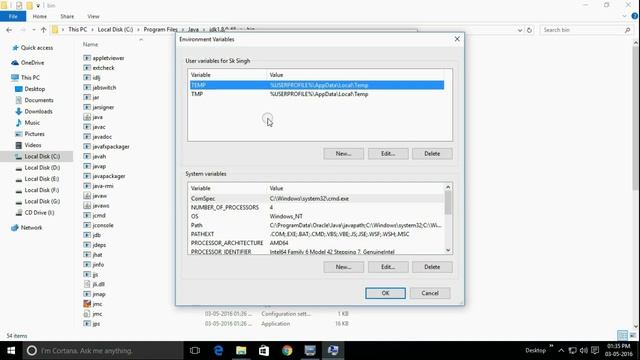640x360 pixels.
Task: Select the jconsole file
Action: point(103,225)
